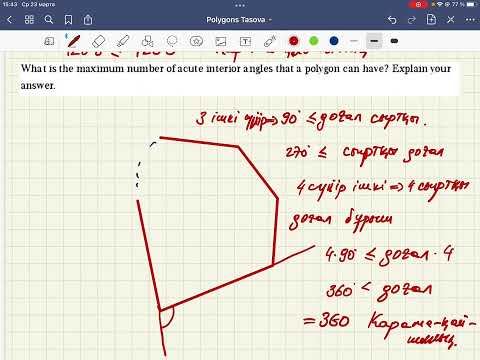
Task: Open the thumbnail grid view
Action: point(29,20)
